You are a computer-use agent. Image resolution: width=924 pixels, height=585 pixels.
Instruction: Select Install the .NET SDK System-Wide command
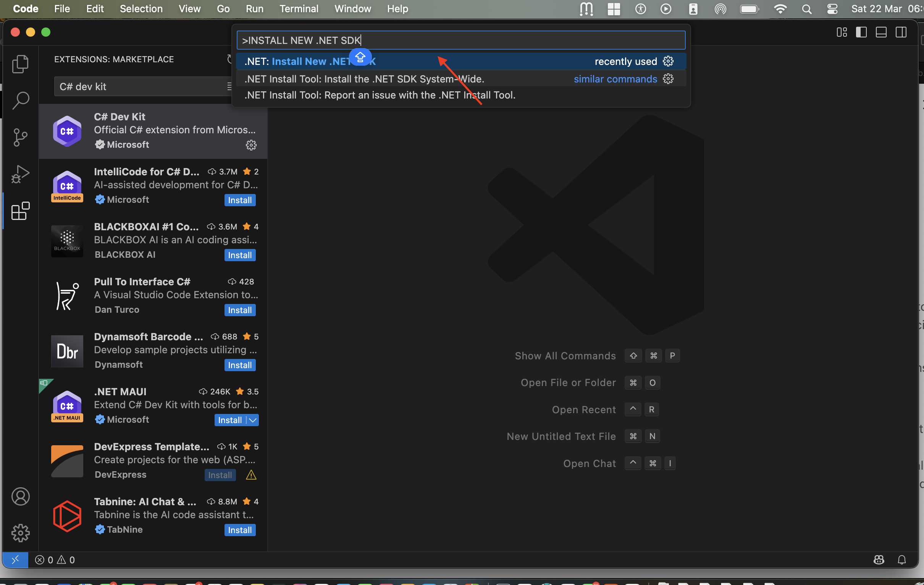461,79
